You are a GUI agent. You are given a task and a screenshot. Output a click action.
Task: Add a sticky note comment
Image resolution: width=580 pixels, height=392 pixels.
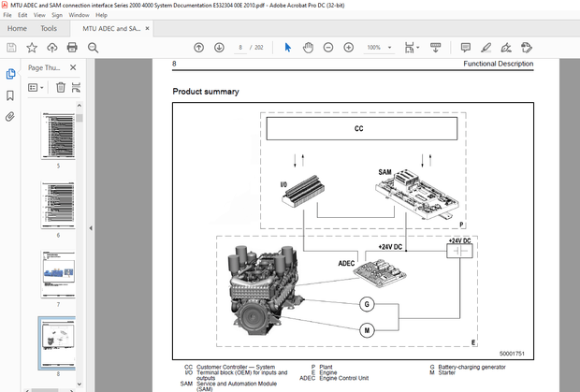point(466,48)
